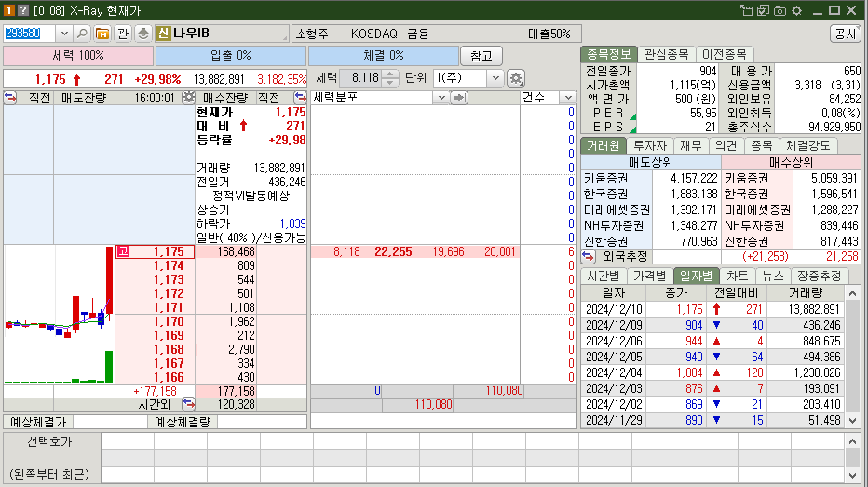Open the question mark help icon

22,10
